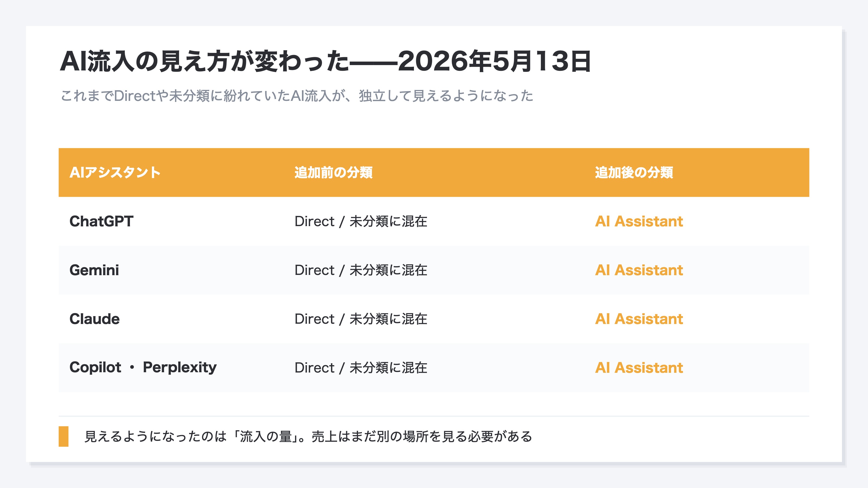Select the Gemini row label
The width and height of the screenshot is (868, 488).
click(94, 270)
